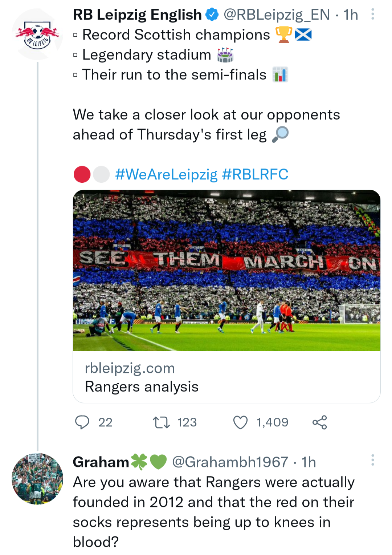Tap the @Grahambh1967 handle
The width and height of the screenshot is (392, 555).
pyautogui.click(x=230, y=462)
